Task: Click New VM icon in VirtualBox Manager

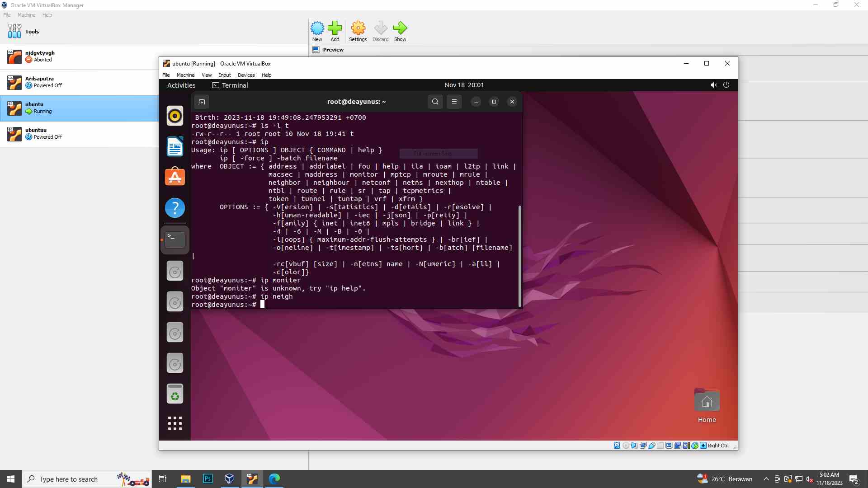Action: [x=317, y=31]
